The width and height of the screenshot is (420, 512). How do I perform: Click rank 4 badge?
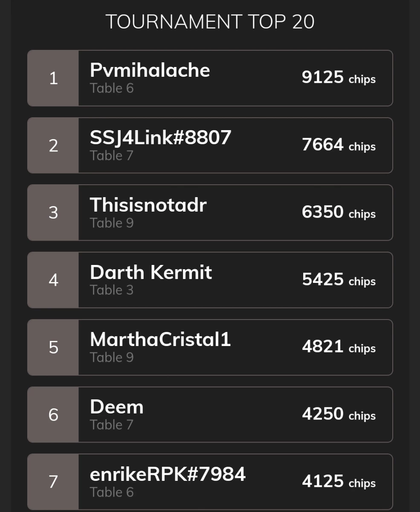(53, 280)
